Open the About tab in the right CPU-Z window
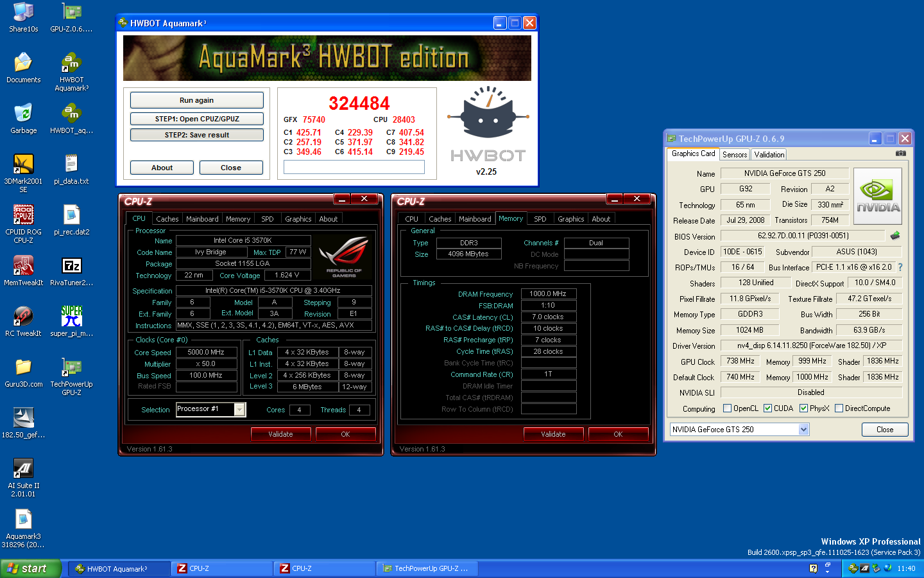 click(601, 219)
